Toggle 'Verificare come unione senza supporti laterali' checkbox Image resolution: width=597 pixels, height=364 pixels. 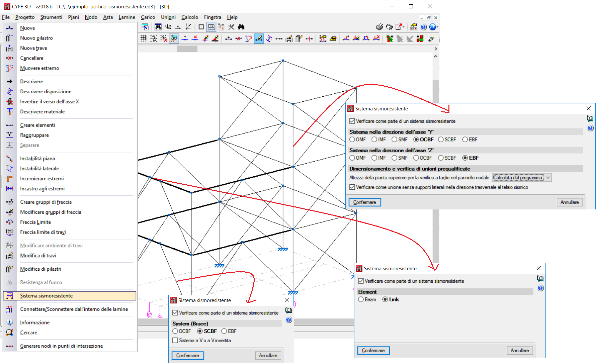coord(352,187)
